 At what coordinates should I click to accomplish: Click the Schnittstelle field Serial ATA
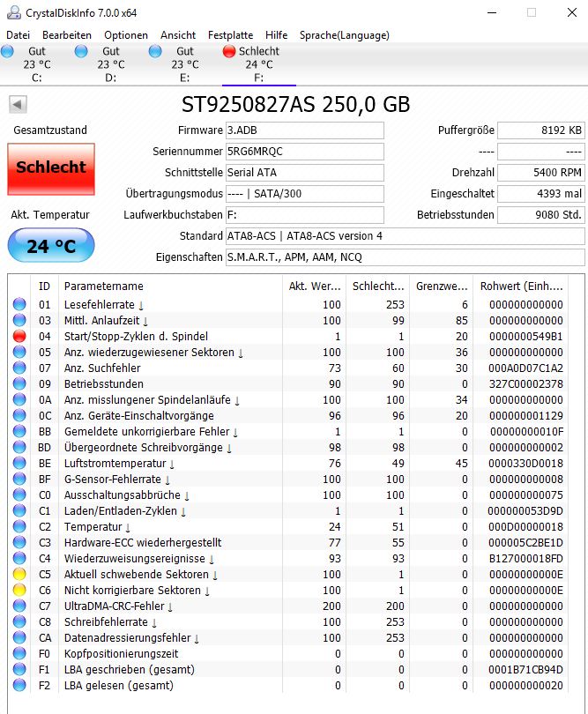[305, 173]
